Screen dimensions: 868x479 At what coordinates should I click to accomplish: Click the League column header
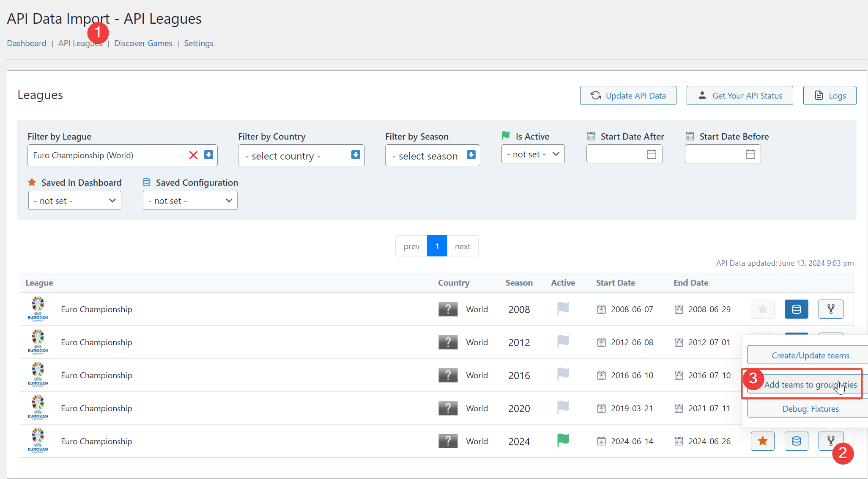(39, 283)
